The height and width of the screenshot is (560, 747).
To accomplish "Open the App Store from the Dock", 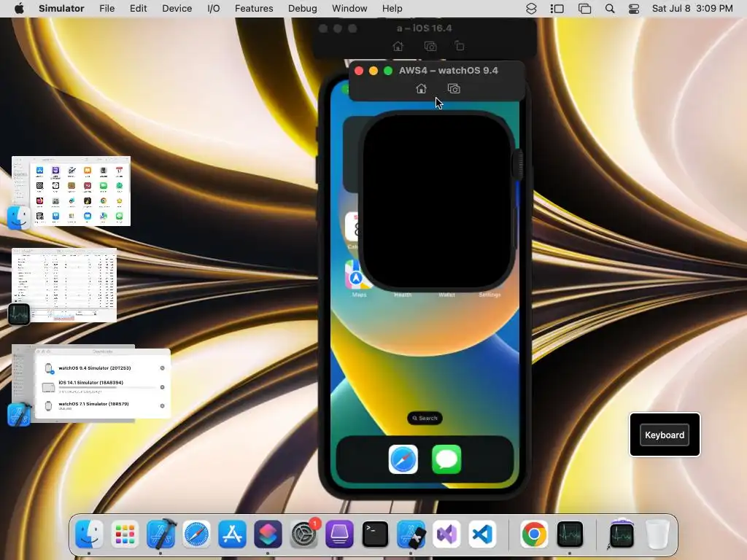I will click(232, 534).
